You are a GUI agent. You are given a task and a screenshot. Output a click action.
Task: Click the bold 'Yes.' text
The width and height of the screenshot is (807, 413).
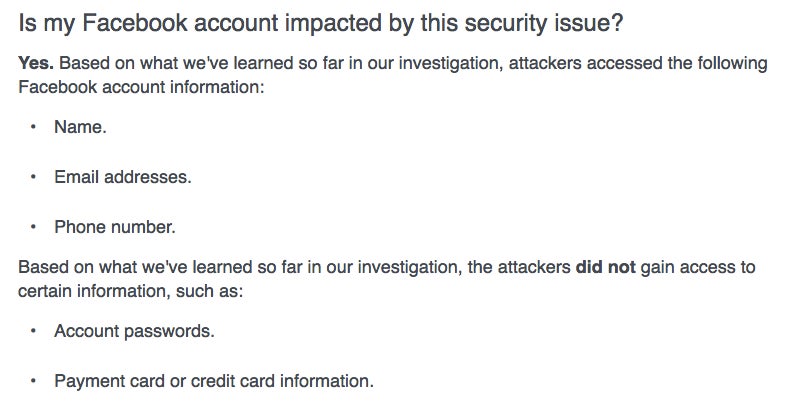click(36, 63)
